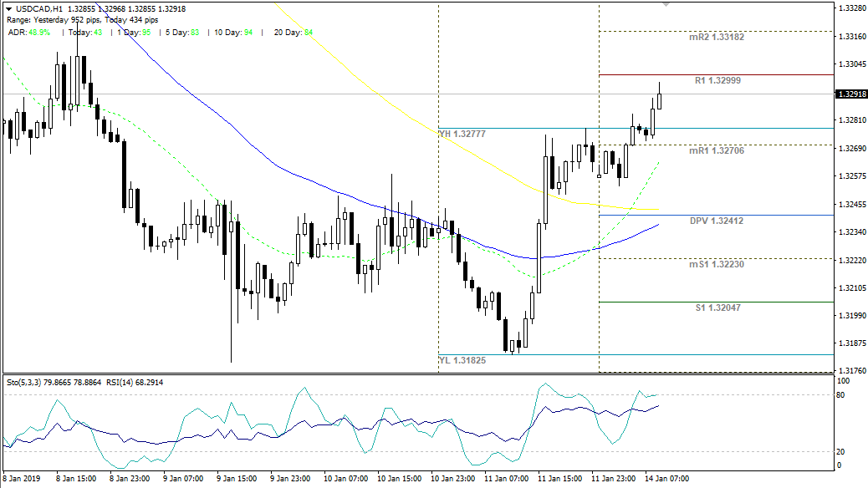Click the triangle arrow before USDCAD,H1
Image resolution: width=868 pixels, height=488 pixels.
coord(9,9)
